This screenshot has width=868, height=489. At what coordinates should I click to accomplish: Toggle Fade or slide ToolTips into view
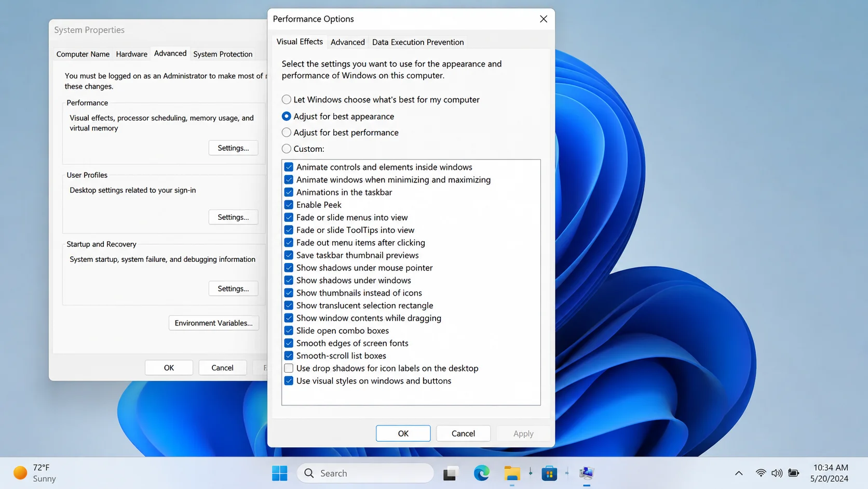tap(289, 230)
